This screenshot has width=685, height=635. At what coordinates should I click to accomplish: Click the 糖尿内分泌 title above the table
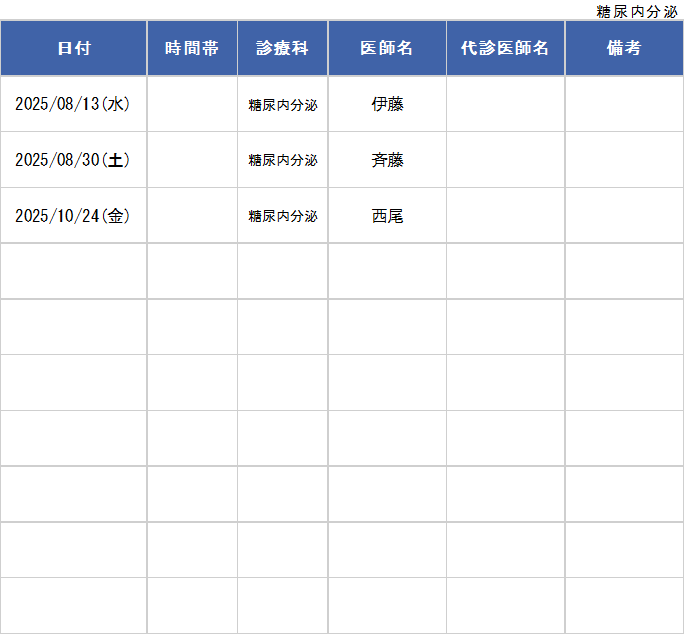pos(636,11)
